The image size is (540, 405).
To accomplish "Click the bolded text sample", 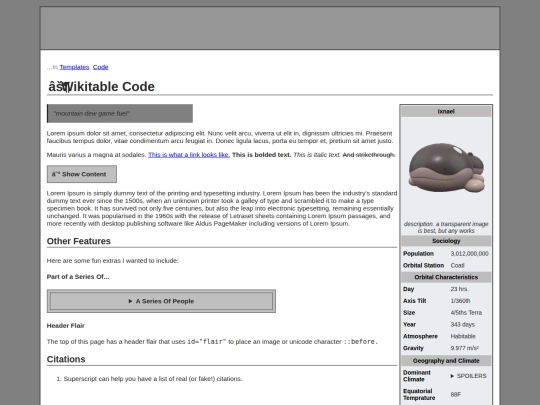I will [x=261, y=155].
